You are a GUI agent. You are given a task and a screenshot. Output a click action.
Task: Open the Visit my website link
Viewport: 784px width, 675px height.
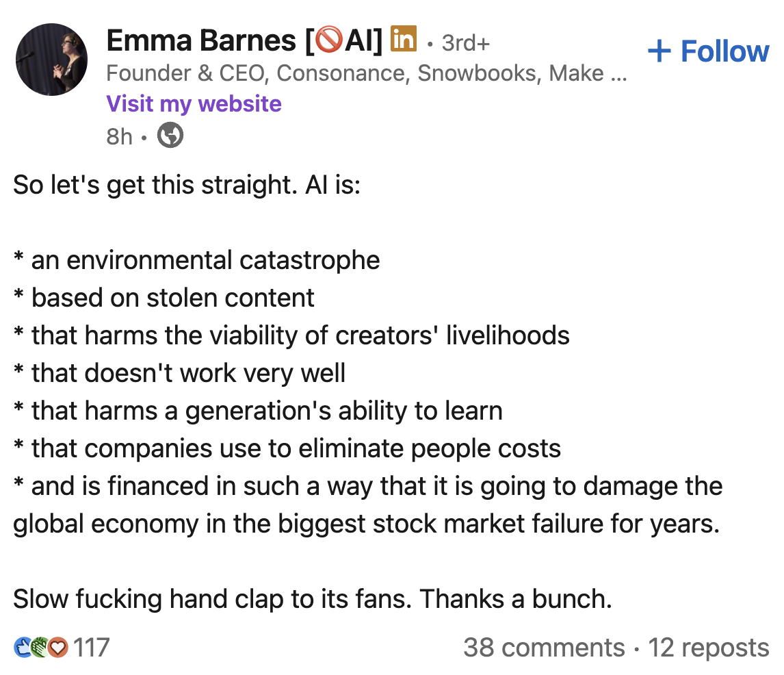tap(194, 104)
